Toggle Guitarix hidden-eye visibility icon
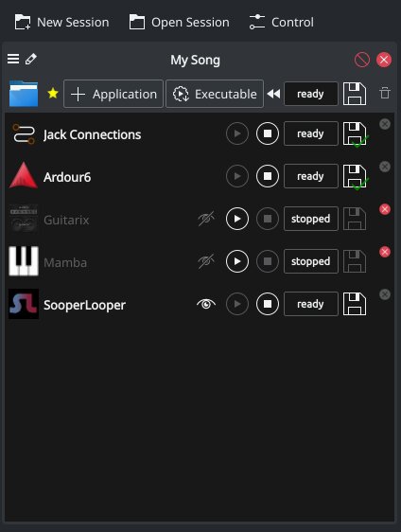Viewport: 401px width, 532px height. (x=206, y=219)
